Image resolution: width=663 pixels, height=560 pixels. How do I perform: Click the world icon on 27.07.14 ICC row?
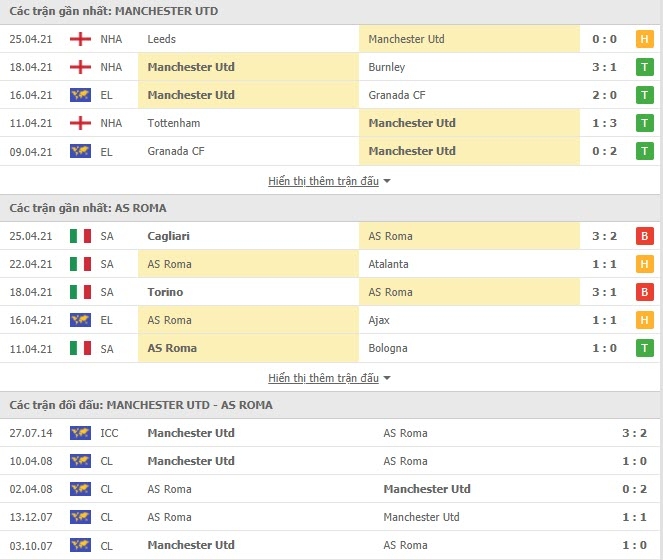point(80,433)
